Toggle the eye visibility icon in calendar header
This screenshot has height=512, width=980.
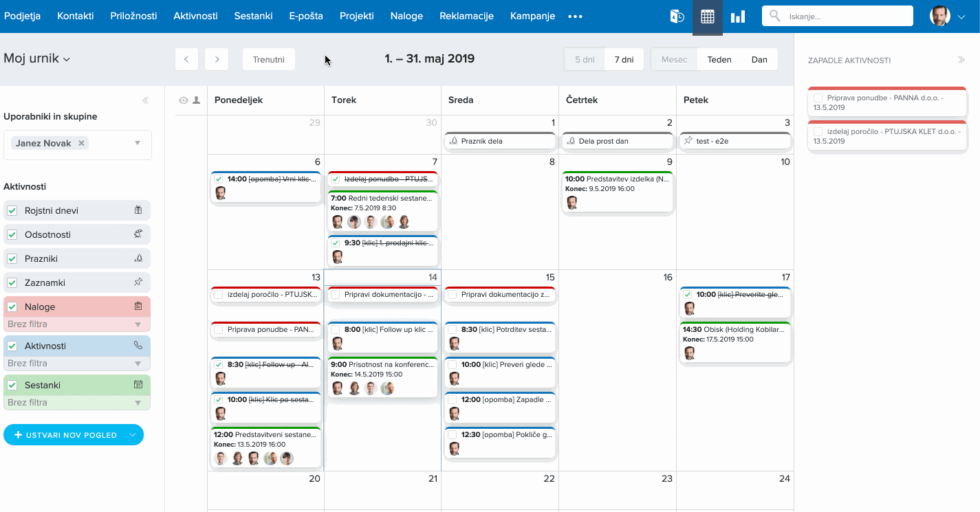coord(184,100)
